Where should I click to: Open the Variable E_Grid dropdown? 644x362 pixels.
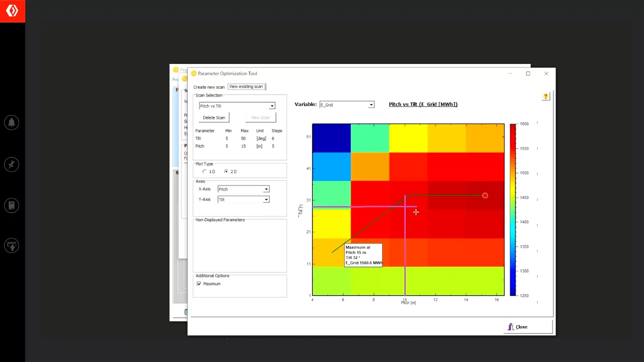click(x=347, y=105)
